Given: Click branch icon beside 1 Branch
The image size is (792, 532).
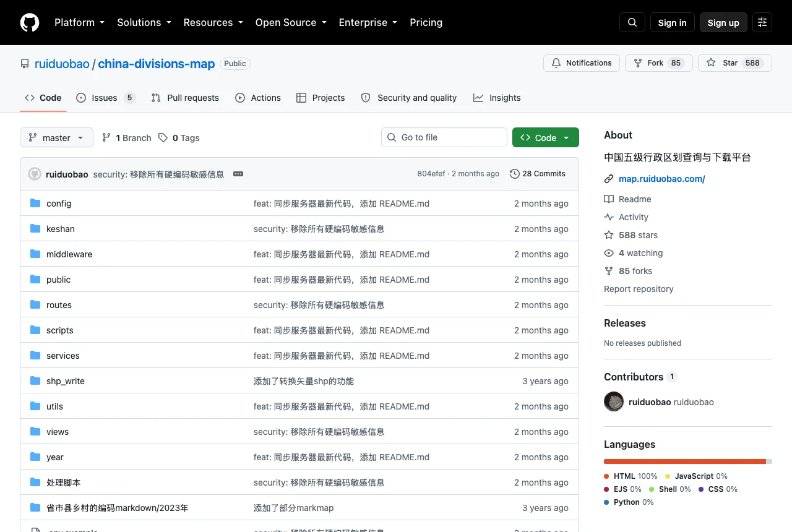Looking at the screenshot, I should point(106,137).
